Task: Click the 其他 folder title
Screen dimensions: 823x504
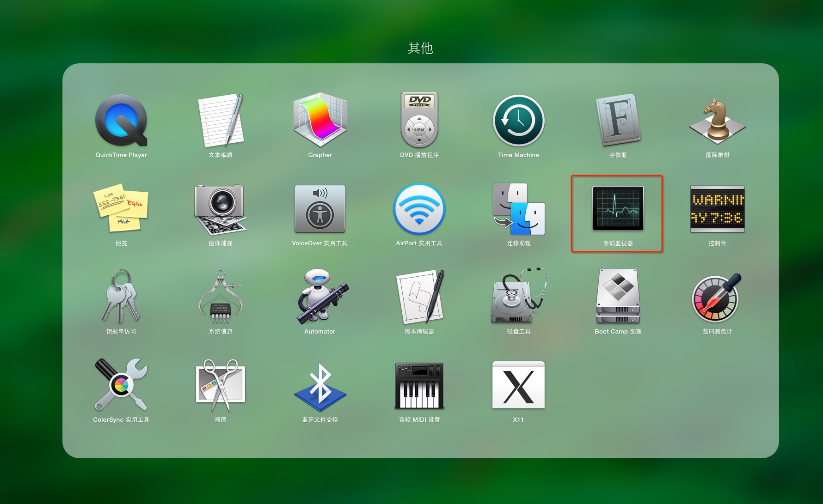Action: pyautogui.click(x=420, y=48)
